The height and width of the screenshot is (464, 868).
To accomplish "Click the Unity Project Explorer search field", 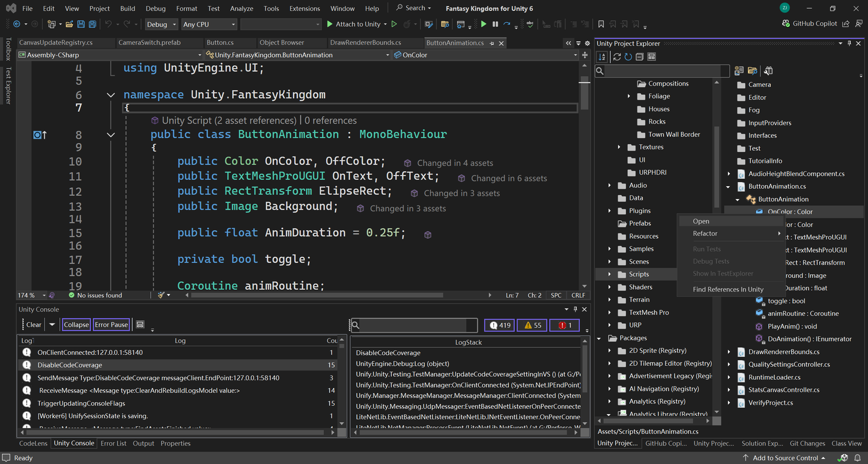I will (x=667, y=71).
